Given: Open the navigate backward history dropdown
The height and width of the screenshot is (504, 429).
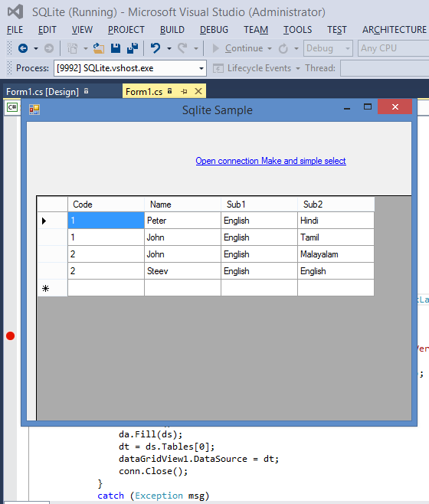Looking at the screenshot, I should (36, 48).
